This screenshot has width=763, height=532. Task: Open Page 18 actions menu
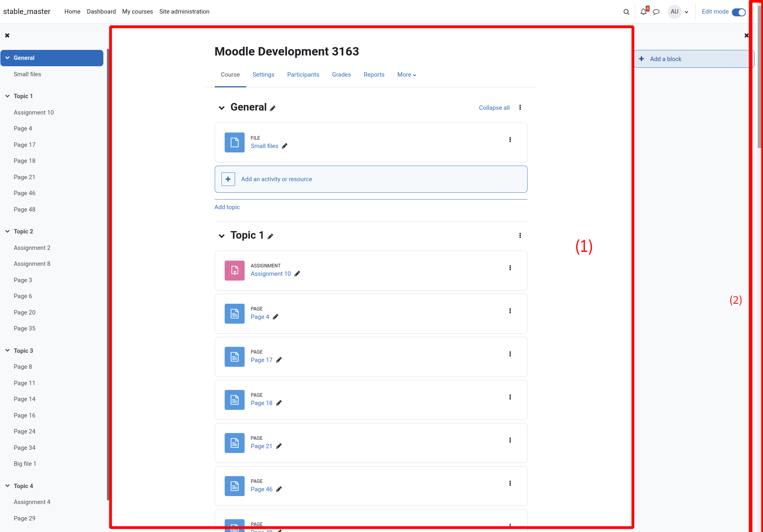[x=510, y=397]
